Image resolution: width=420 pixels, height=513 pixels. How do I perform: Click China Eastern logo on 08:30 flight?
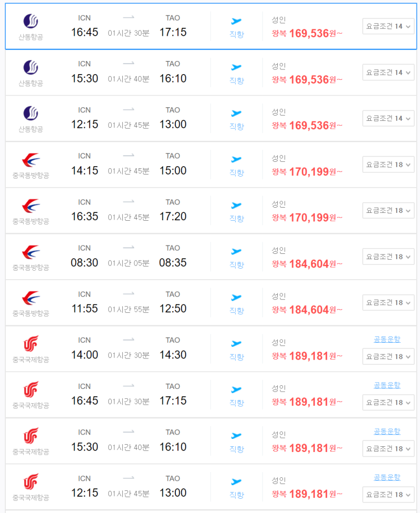pyautogui.click(x=31, y=252)
